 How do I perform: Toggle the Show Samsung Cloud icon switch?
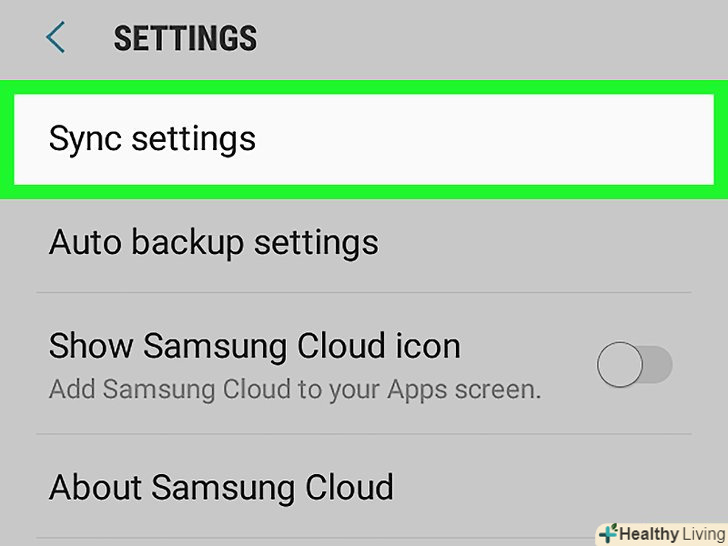click(634, 365)
